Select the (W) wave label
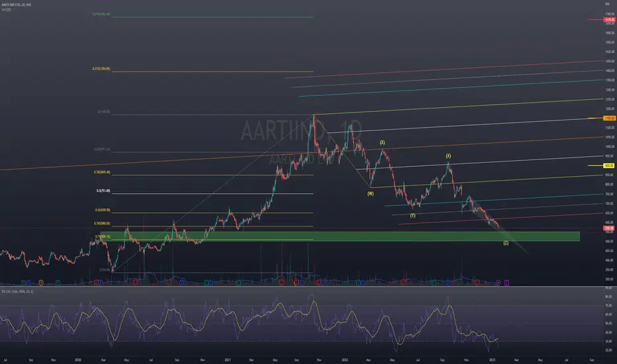The height and width of the screenshot is (364, 617). tap(370, 194)
